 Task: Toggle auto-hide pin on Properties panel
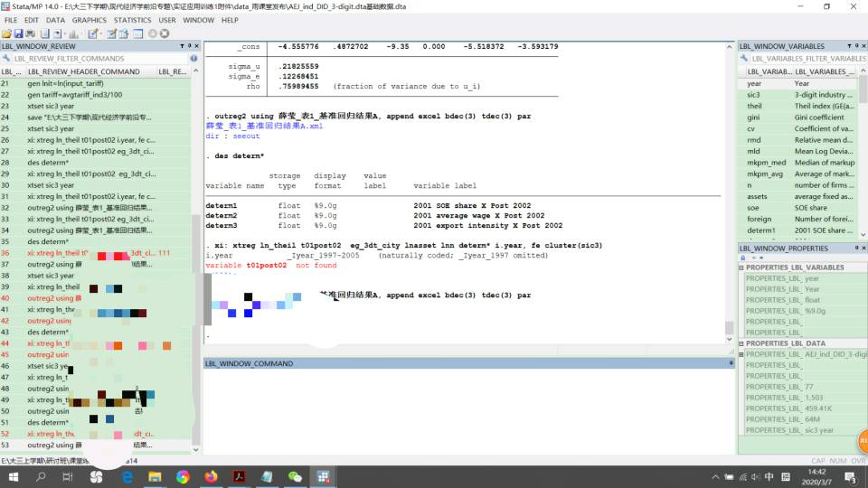tap(856, 248)
